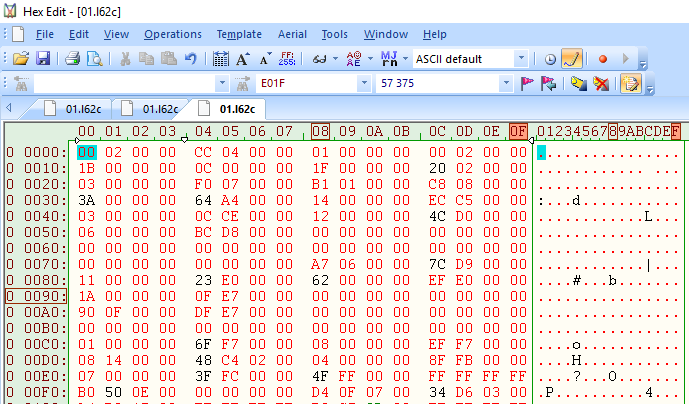Click the new document icon in menu bar
The image size is (689, 404).
[x=18, y=34]
